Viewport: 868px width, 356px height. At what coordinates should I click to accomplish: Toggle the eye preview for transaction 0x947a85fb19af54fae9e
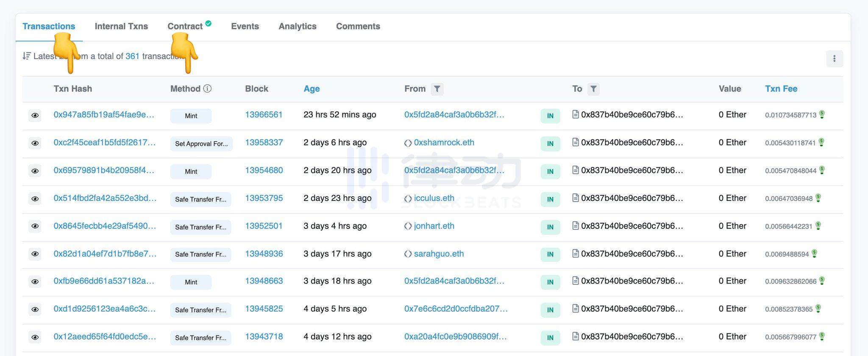coord(35,115)
